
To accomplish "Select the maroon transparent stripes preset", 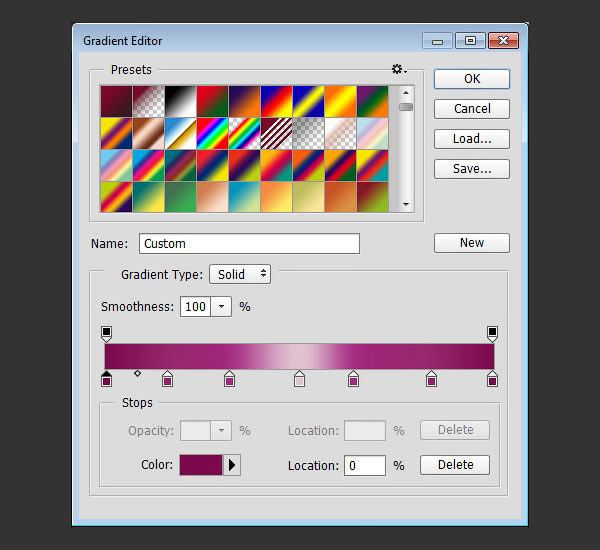I will 276,134.
